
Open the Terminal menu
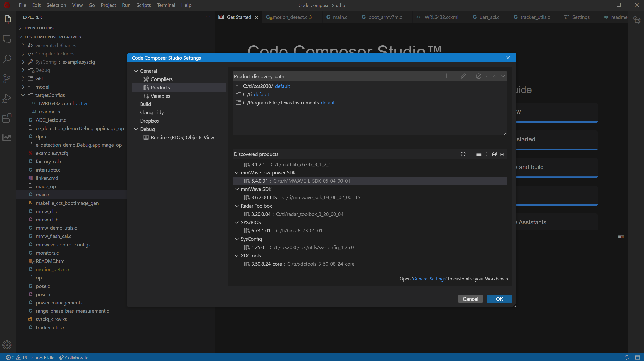(166, 5)
